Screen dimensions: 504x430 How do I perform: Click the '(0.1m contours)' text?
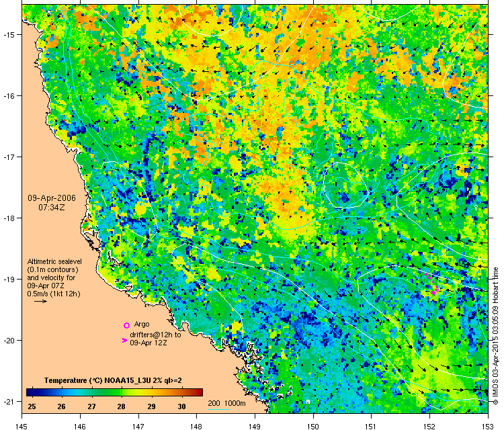click(x=52, y=269)
